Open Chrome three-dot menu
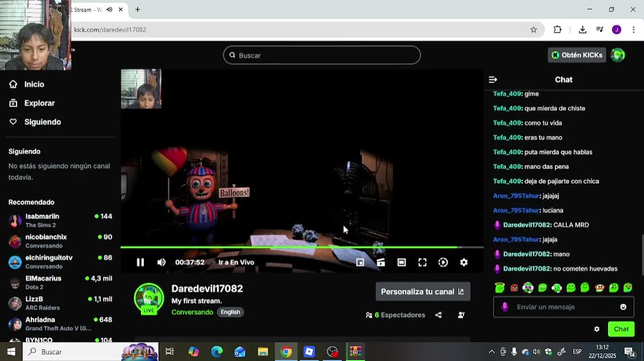 pos(633,30)
